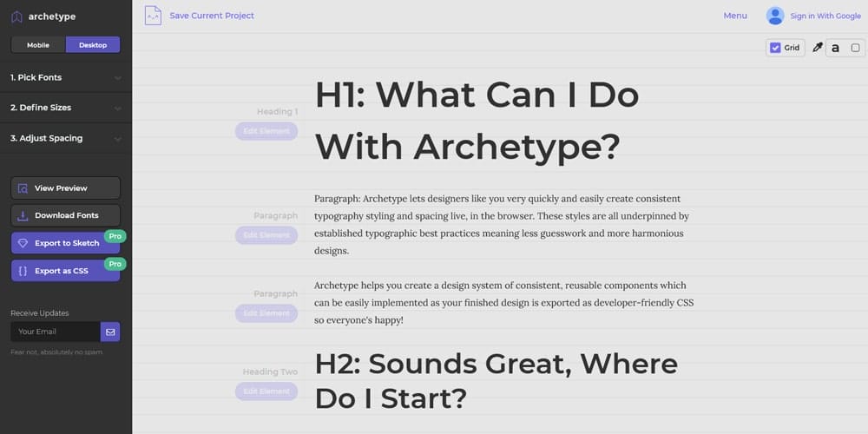Screen dimensions: 868x434
Task: Click the letter 'a' text-style icon
Action: click(835, 48)
